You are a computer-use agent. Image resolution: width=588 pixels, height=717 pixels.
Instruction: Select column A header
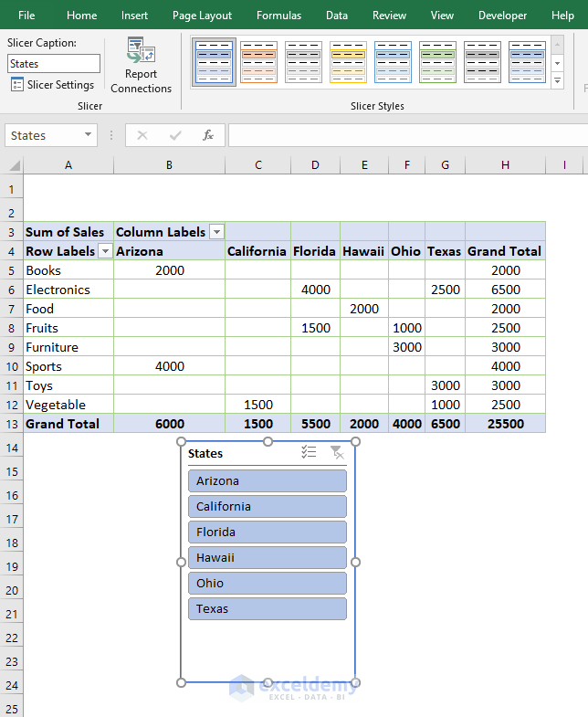[x=68, y=165]
